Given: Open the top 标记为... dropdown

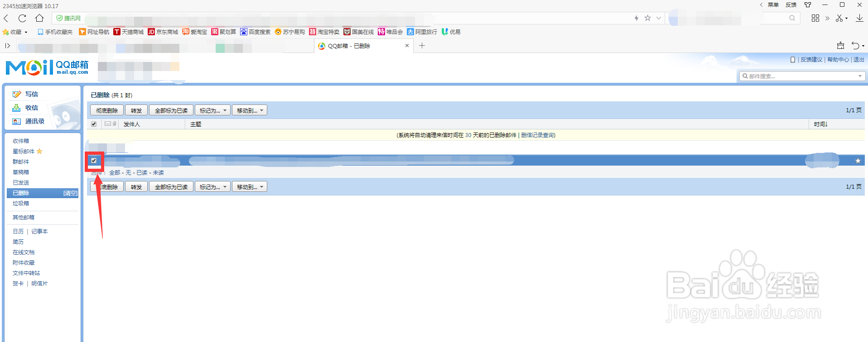Looking at the screenshot, I should (x=213, y=110).
